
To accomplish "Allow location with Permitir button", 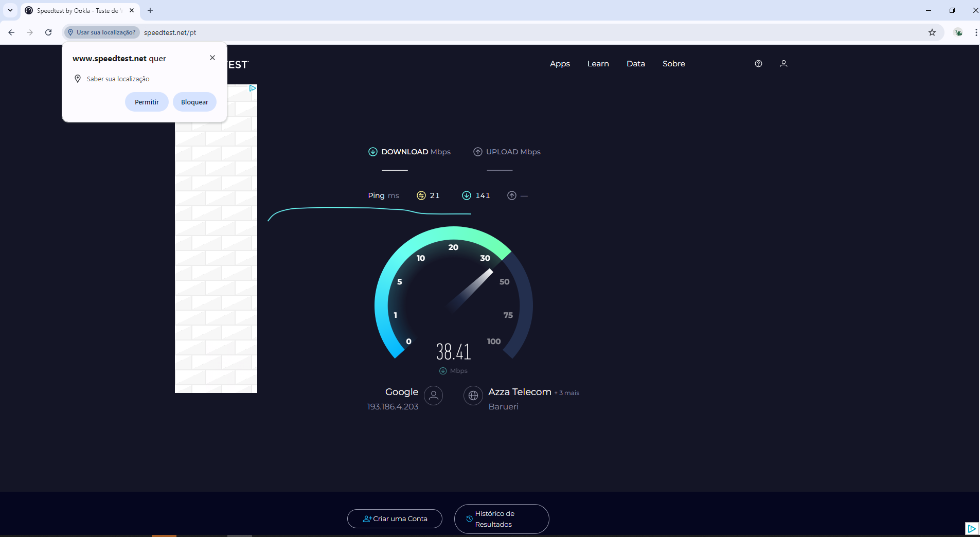I will coord(147,102).
